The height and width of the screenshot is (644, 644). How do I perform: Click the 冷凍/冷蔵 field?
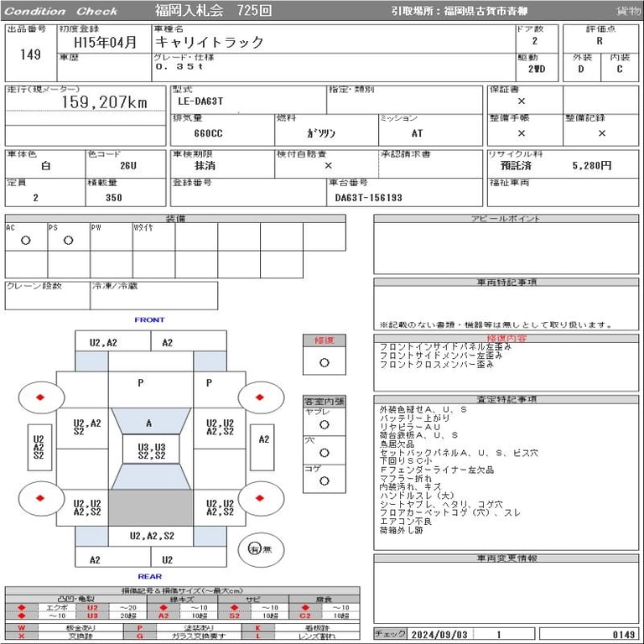click(154, 295)
